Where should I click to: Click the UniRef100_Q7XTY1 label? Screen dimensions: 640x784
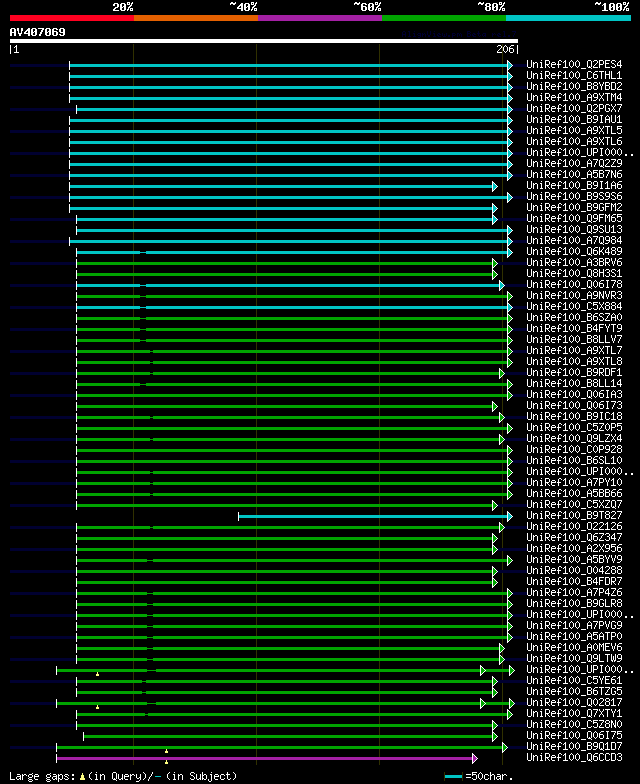(574, 714)
